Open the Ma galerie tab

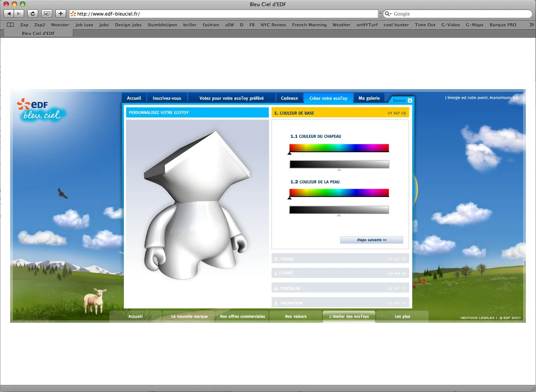click(x=369, y=98)
